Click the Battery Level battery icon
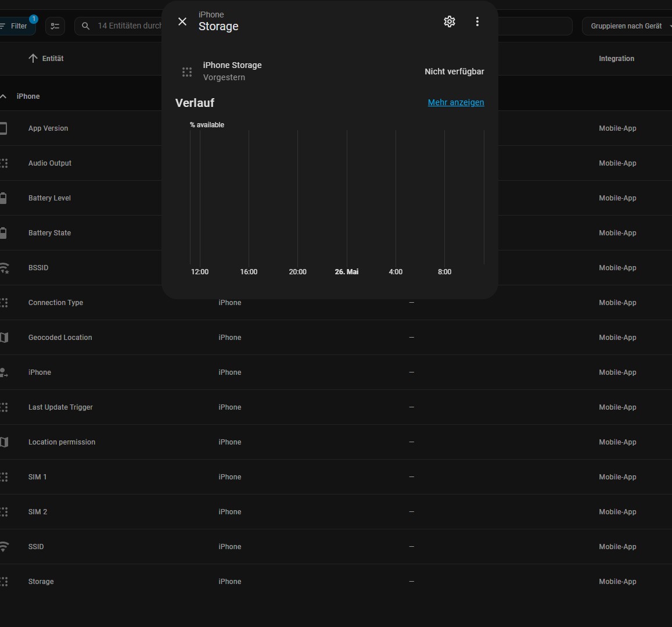The width and height of the screenshot is (672, 627). pos(3,198)
